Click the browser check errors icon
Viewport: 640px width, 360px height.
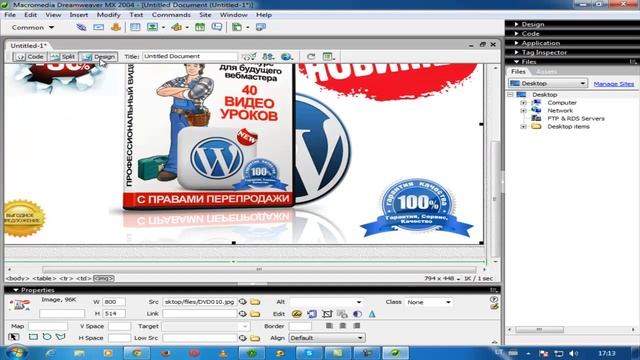(248, 56)
